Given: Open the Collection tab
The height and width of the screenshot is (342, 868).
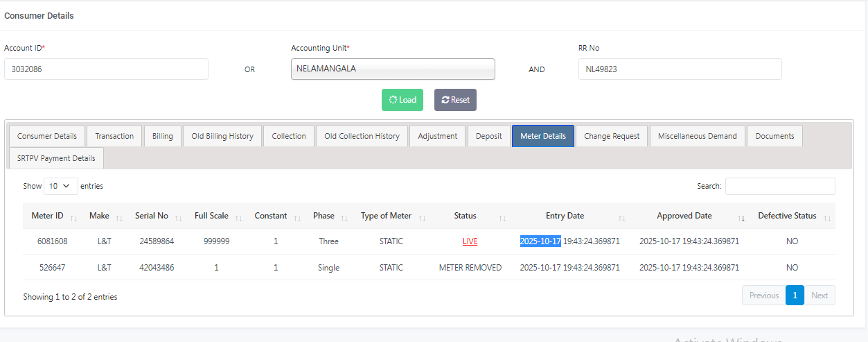Looking at the screenshot, I should (x=289, y=136).
